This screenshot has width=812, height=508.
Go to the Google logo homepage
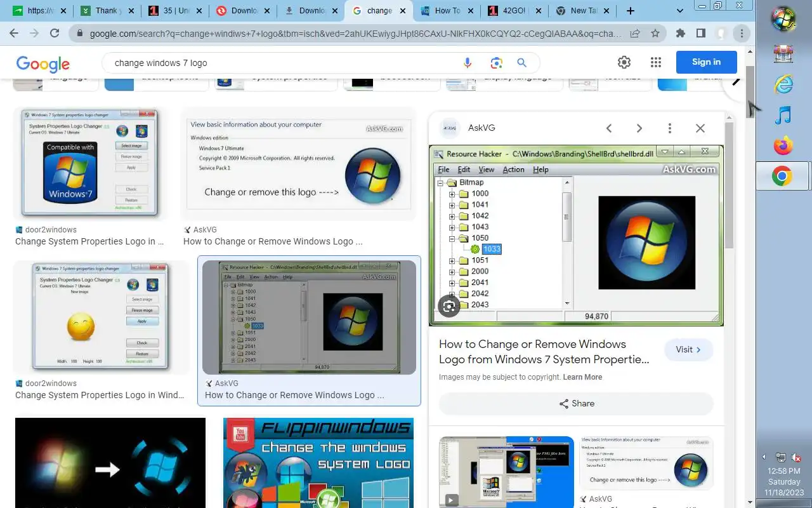[43, 63]
